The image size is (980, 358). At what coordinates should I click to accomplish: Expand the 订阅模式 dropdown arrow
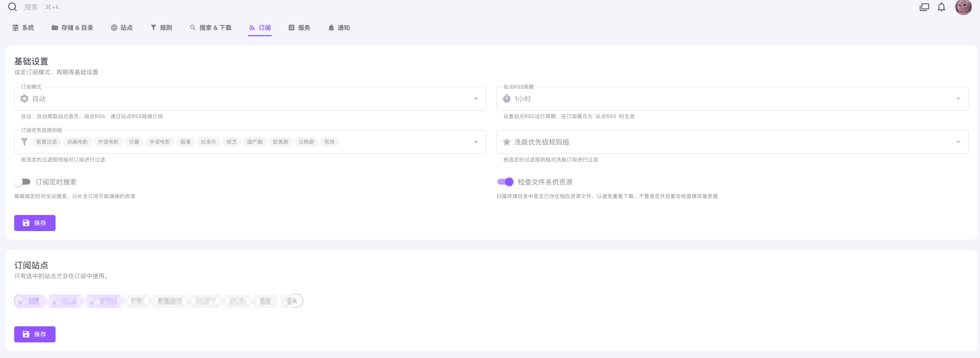[476, 99]
